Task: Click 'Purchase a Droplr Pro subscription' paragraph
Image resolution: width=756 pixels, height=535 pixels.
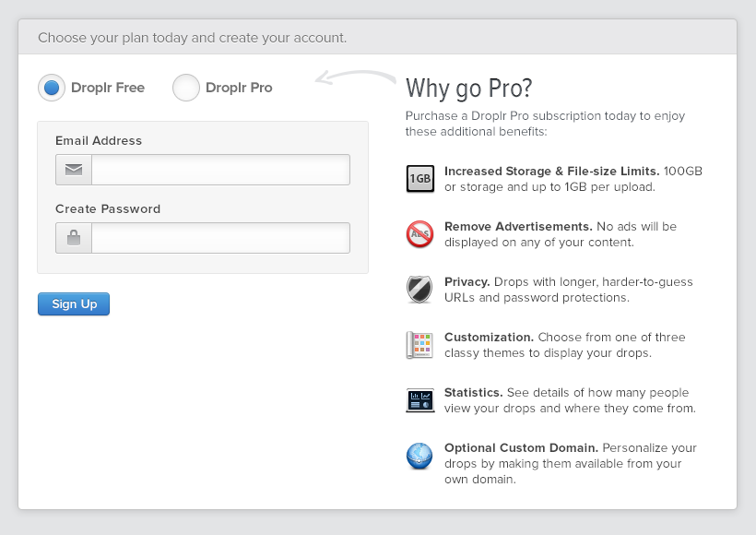Action: [545, 124]
